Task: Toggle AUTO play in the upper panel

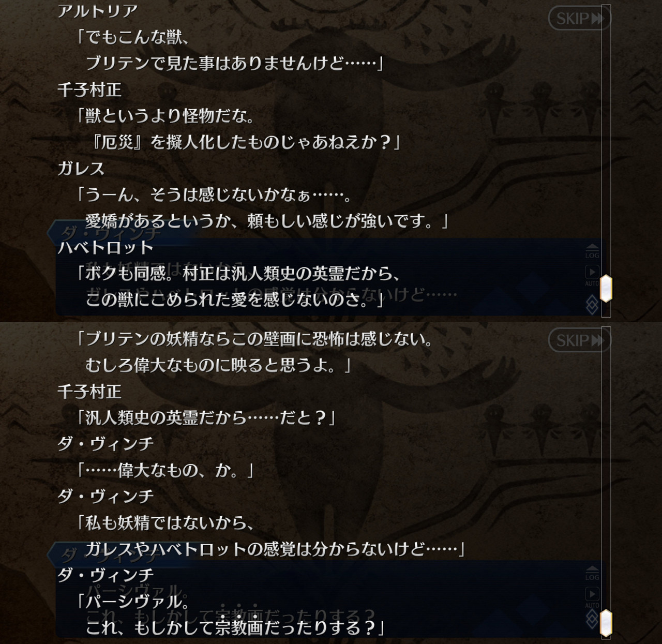Action: [592, 275]
